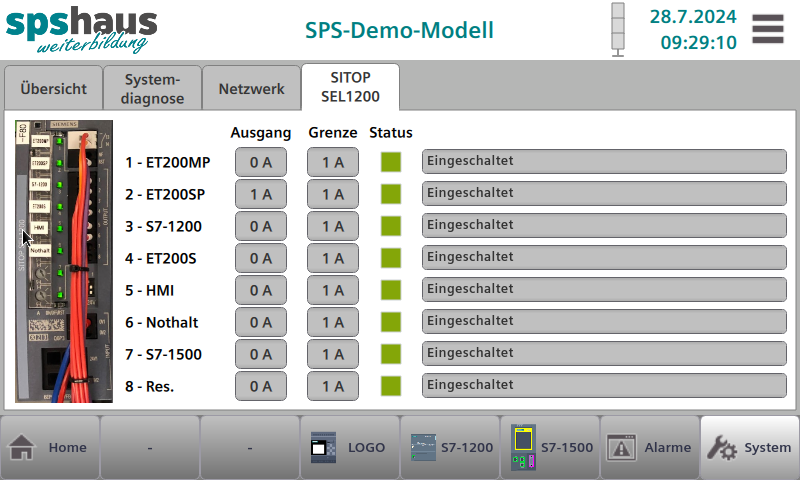Click Grenze value for 8 - Res.

tap(333, 386)
